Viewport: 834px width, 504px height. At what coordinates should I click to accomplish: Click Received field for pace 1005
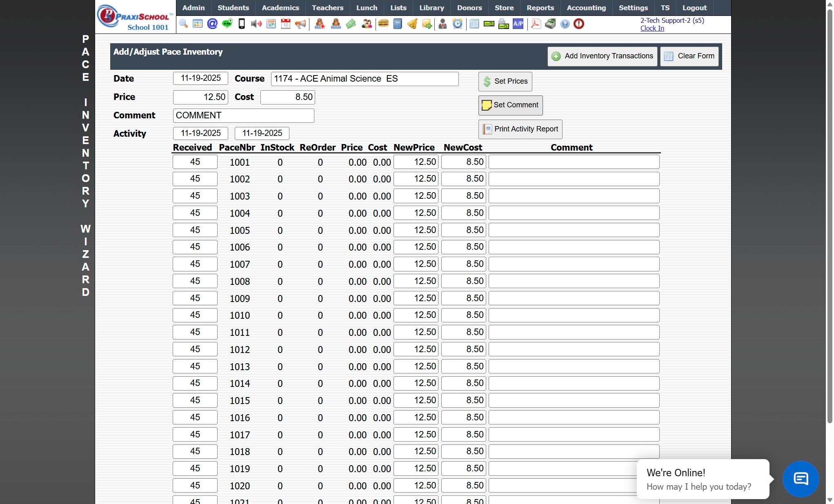point(195,230)
